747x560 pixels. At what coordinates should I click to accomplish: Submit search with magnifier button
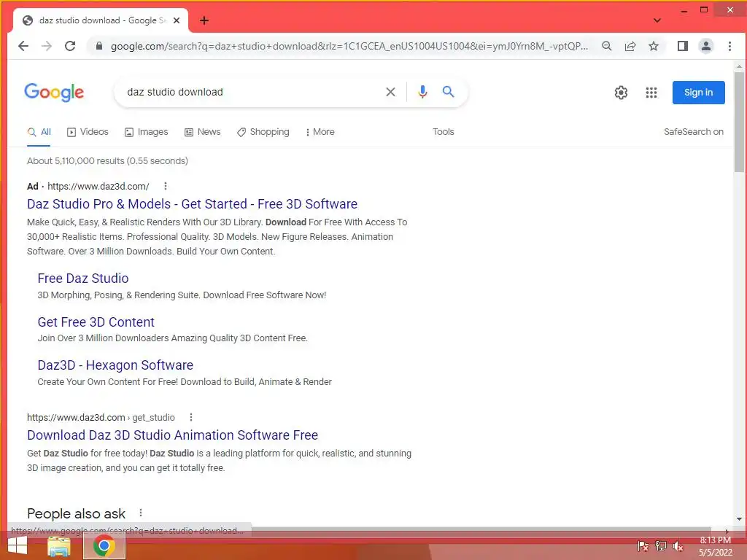(448, 91)
